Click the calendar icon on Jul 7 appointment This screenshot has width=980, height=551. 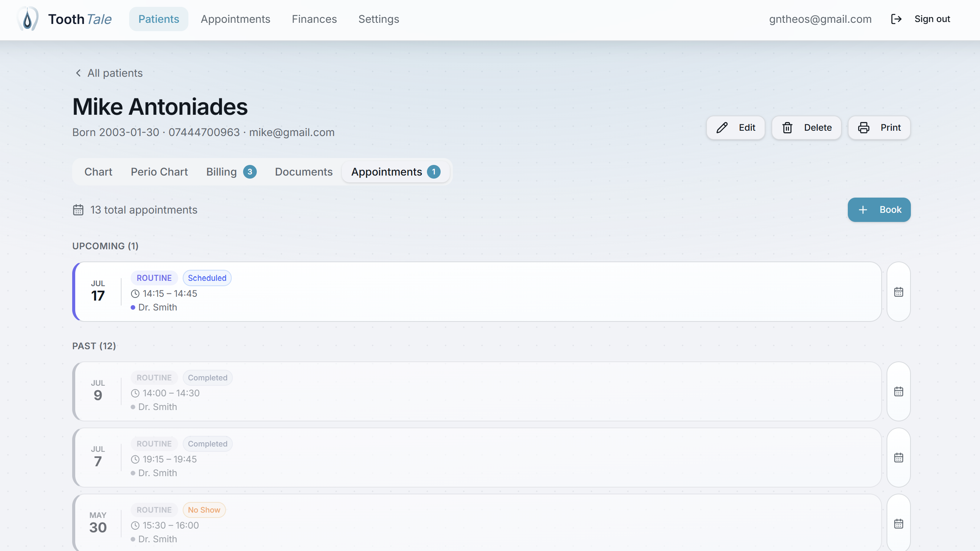(x=899, y=458)
